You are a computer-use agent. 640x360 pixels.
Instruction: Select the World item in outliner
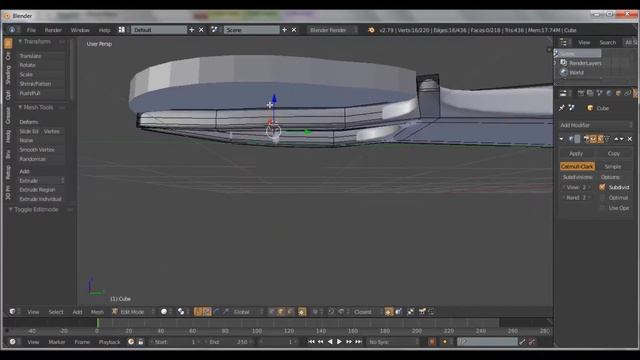(x=576, y=73)
